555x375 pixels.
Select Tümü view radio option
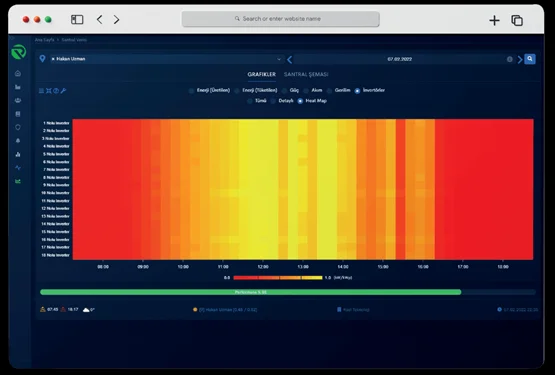pos(250,101)
